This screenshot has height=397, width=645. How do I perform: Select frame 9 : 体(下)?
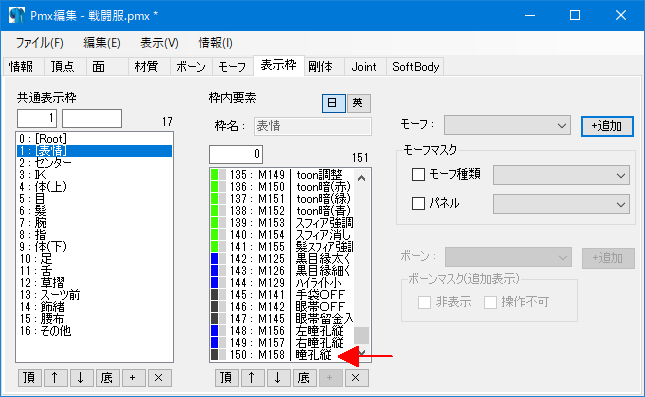94,247
